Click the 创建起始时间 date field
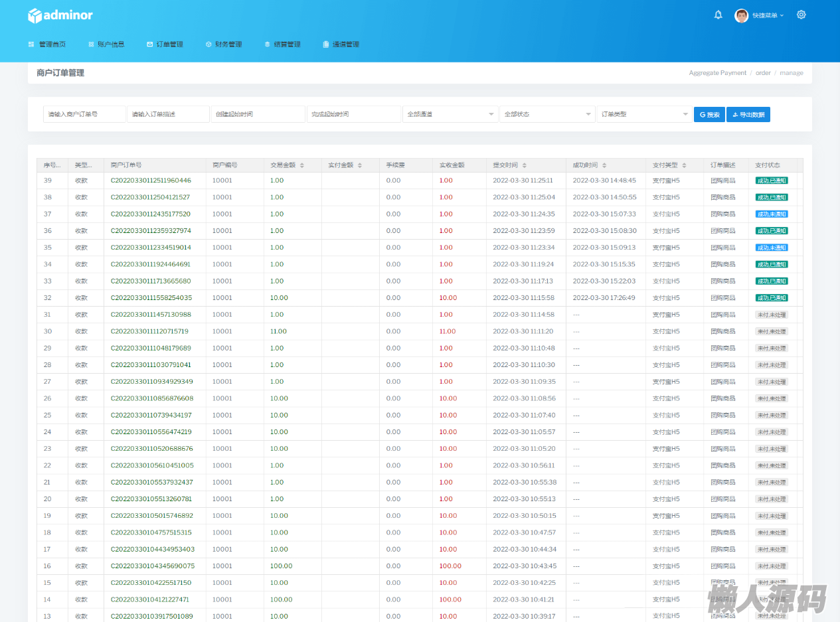Screen dimensions: 840x622 pyautogui.click(x=258, y=114)
